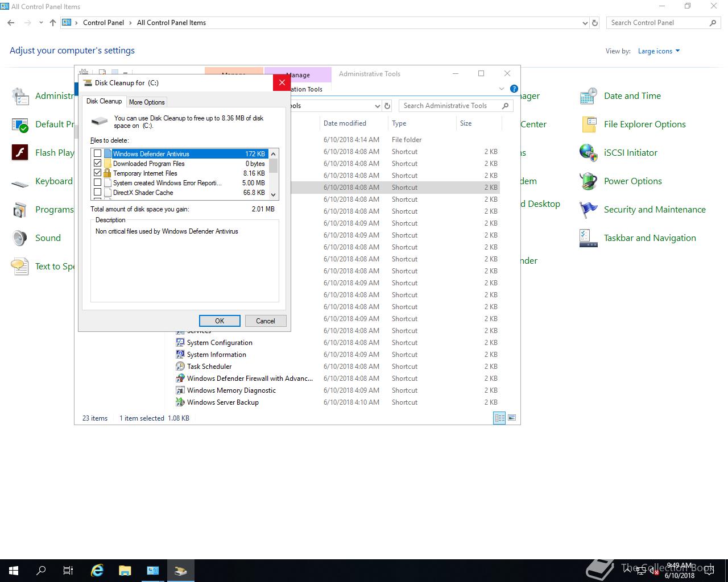Click OK in Disk Cleanup dialog

point(220,321)
